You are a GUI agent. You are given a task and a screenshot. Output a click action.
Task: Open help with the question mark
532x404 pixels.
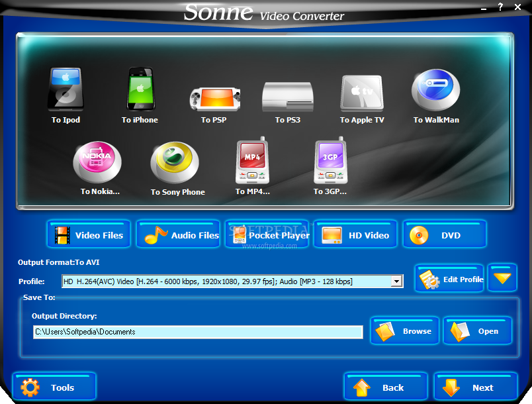(x=500, y=7)
